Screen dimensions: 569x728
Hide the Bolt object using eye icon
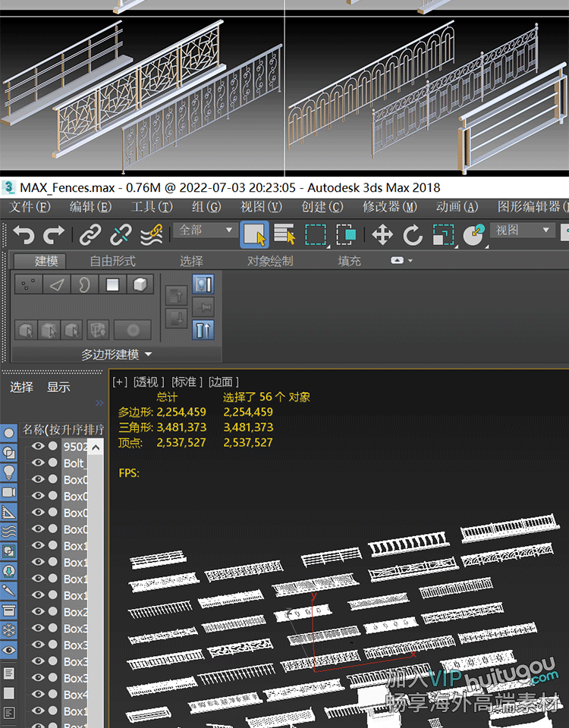(38, 463)
